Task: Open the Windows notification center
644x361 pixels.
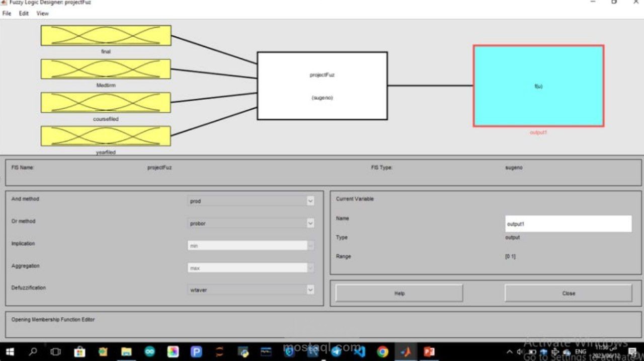Action: 632,351
